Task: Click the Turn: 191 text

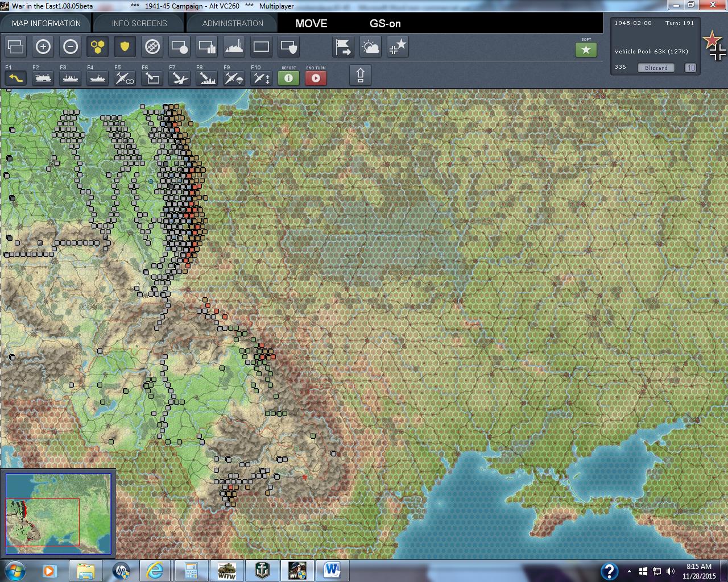Action: (x=680, y=23)
